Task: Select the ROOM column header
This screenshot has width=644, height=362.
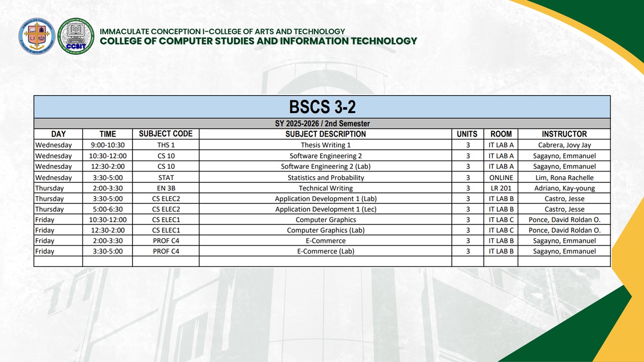Action: click(x=501, y=134)
